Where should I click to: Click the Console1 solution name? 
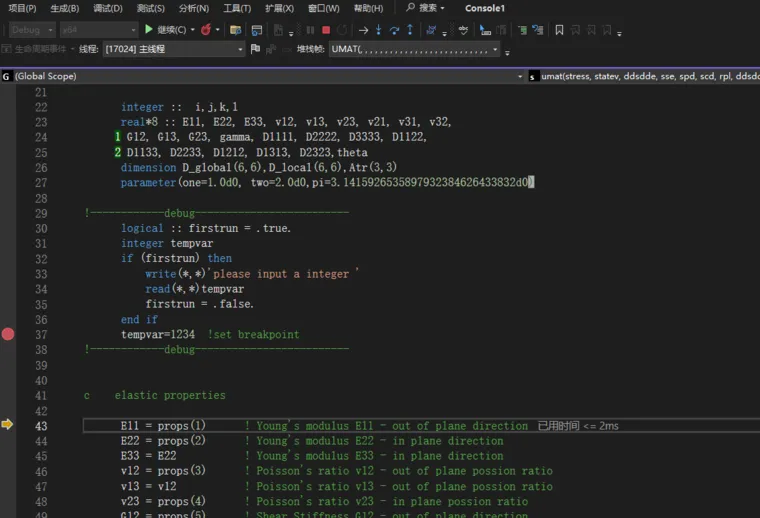pos(485,8)
